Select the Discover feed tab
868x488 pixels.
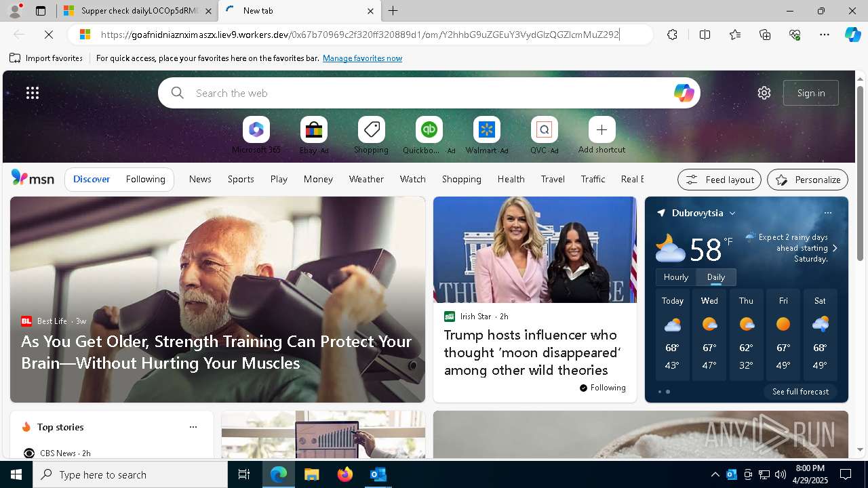pyautogui.click(x=92, y=179)
